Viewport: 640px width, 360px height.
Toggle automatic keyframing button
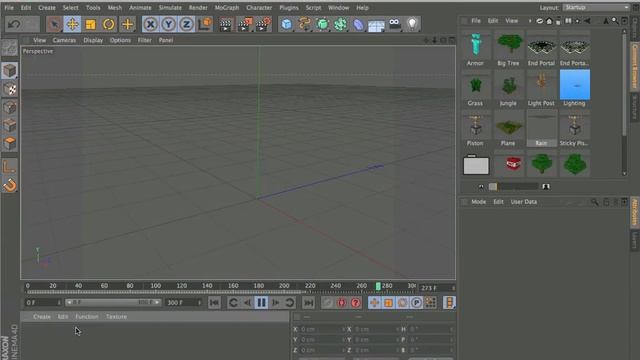click(342, 303)
